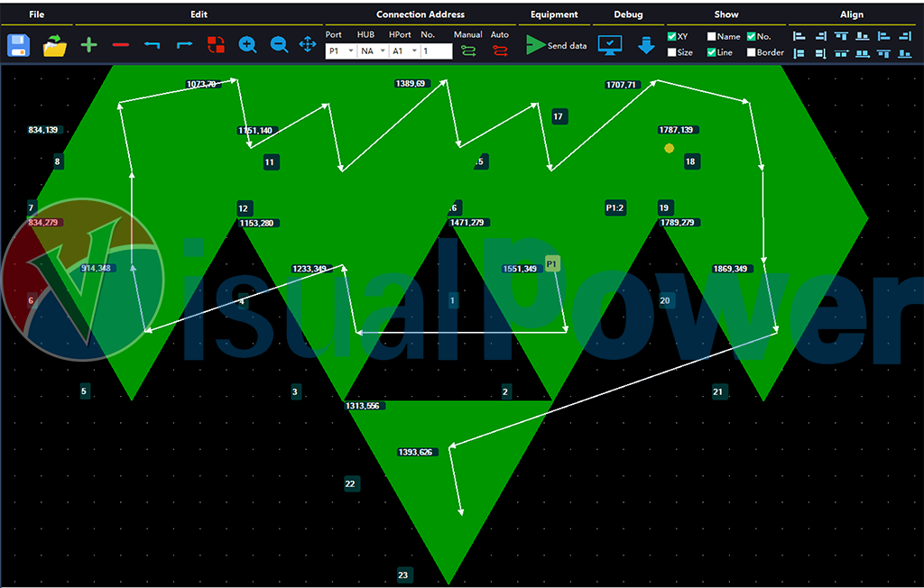Remove a module with the red minus
The width and height of the screenshot is (924, 588).
point(121,45)
